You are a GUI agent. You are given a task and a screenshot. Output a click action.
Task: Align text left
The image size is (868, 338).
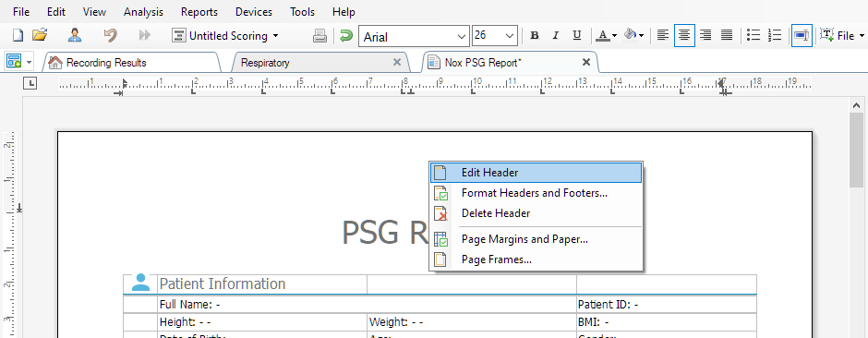click(x=663, y=36)
